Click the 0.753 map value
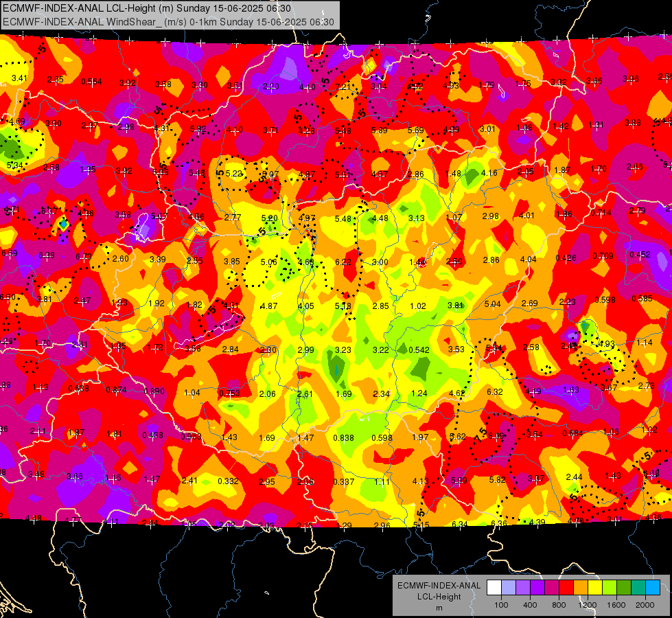672x618 pixels. (x=230, y=393)
